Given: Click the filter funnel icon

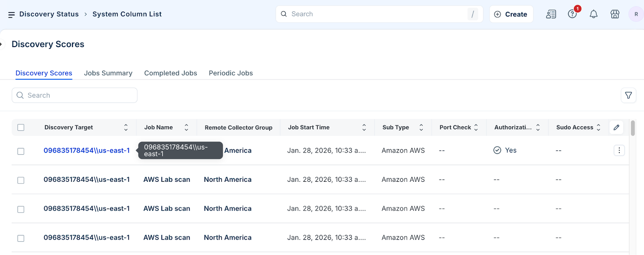Looking at the screenshot, I should [x=628, y=95].
